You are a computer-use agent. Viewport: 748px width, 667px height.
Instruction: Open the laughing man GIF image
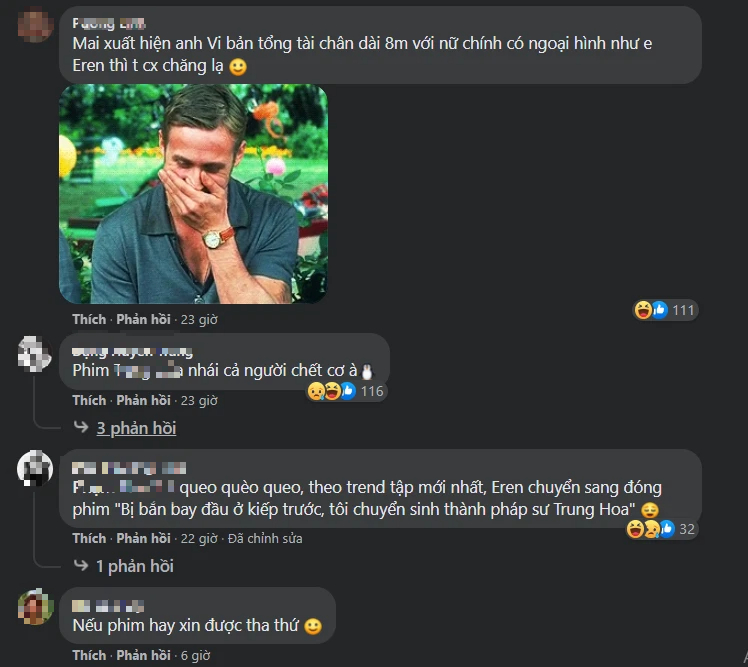pyautogui.click(x=193, y=193)
